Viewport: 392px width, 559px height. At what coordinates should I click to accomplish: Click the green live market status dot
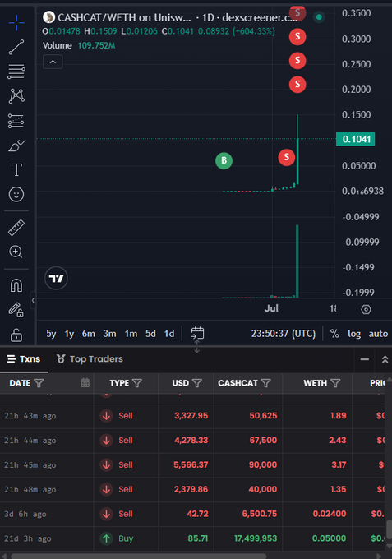319,16
